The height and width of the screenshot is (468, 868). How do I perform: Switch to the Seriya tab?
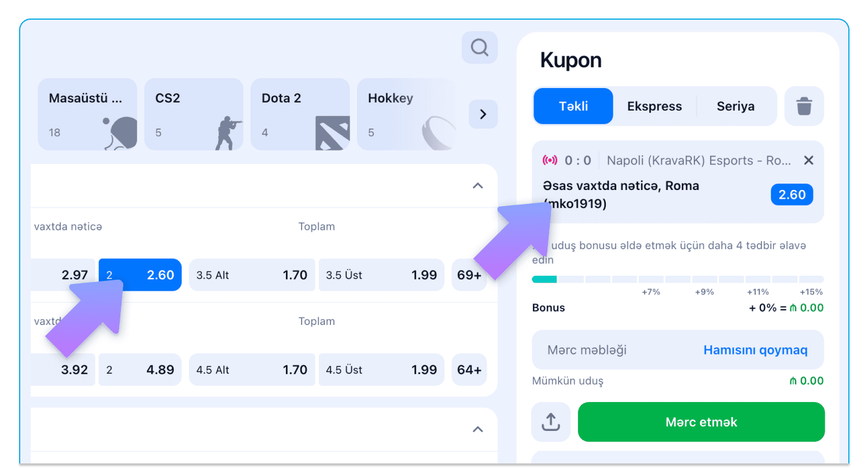735,107
